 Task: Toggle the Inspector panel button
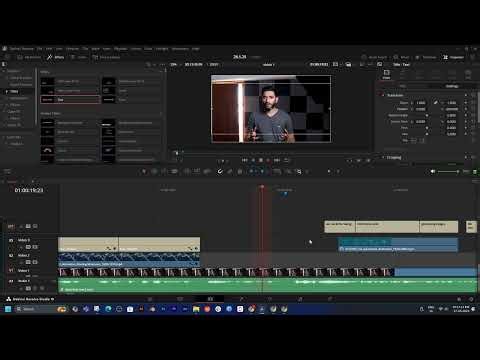pos(454,57)
